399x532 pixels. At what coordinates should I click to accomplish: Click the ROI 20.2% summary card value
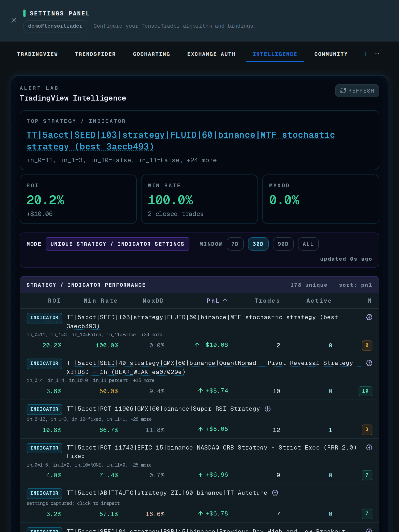[x=45, y=200]
